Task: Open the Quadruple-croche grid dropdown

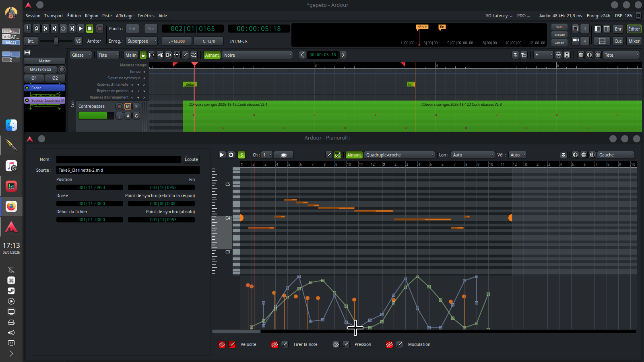Action: [400, 155]
